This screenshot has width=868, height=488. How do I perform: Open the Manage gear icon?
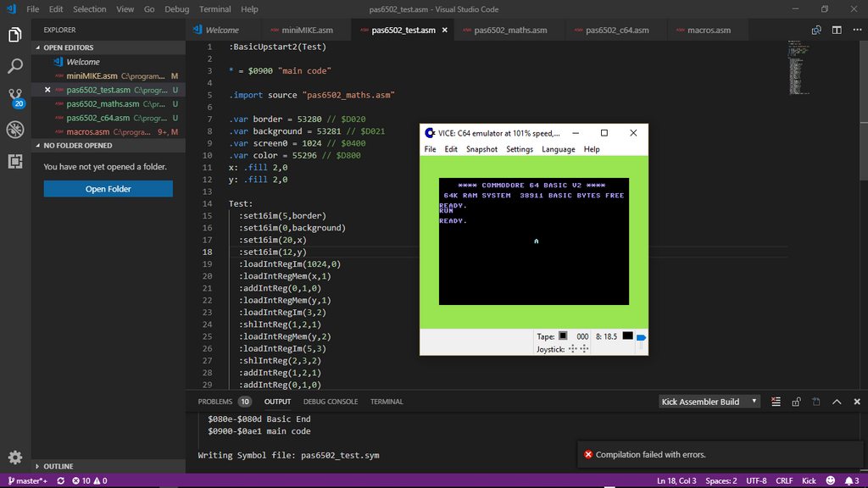15,457
